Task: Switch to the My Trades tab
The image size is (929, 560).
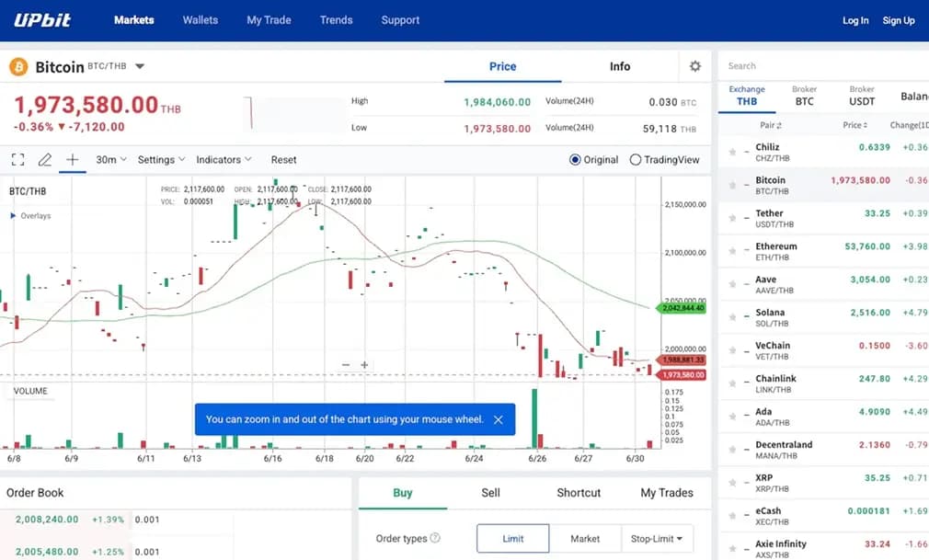Action: click(667, 493)
